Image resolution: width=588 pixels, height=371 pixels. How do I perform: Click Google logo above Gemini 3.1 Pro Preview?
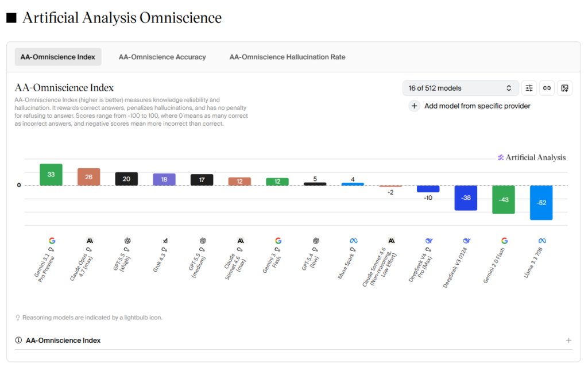pos(52,241)
